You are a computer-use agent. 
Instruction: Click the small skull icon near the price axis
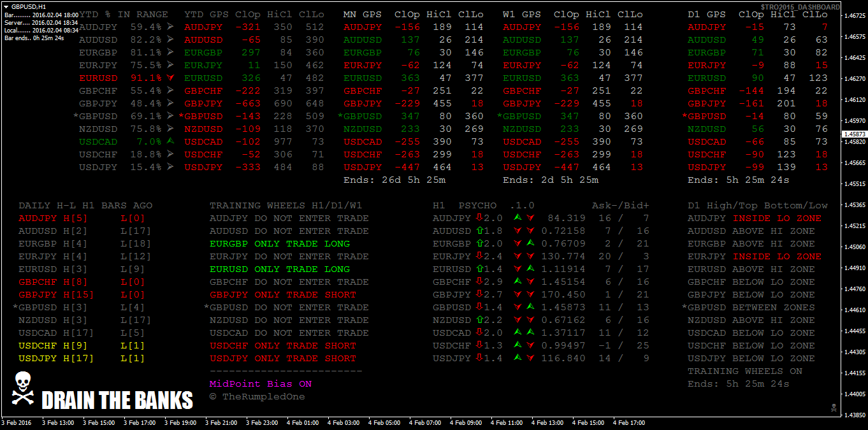coord(832,407)
